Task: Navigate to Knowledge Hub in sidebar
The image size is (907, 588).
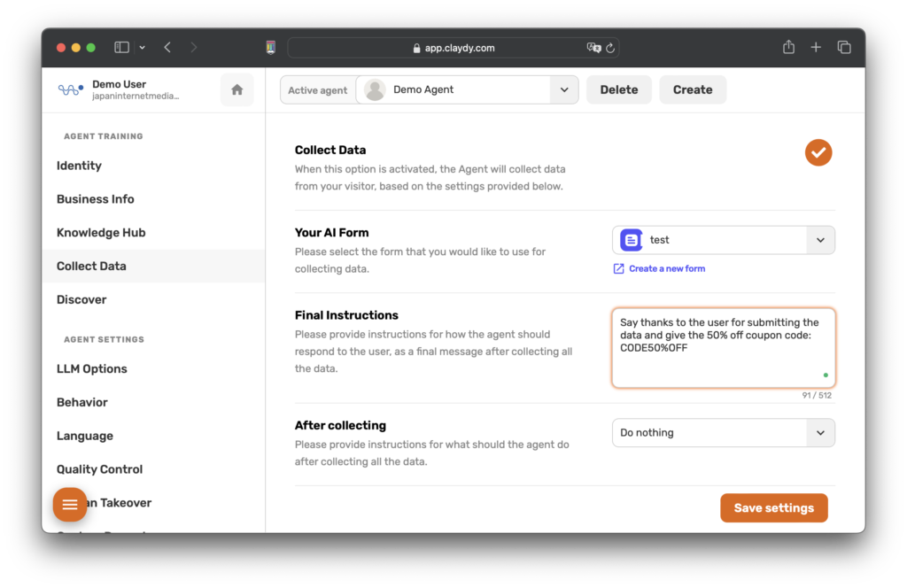Action: point(101,233)
